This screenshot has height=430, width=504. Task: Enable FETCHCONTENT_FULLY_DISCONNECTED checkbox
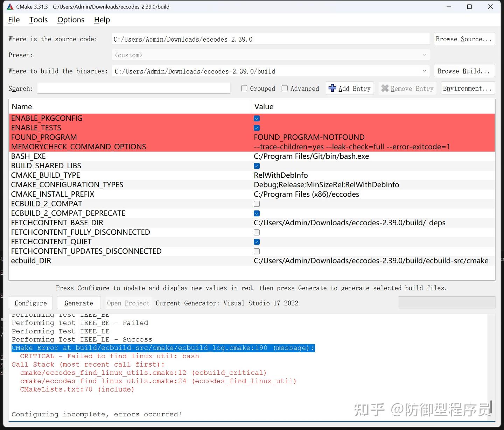257,232
